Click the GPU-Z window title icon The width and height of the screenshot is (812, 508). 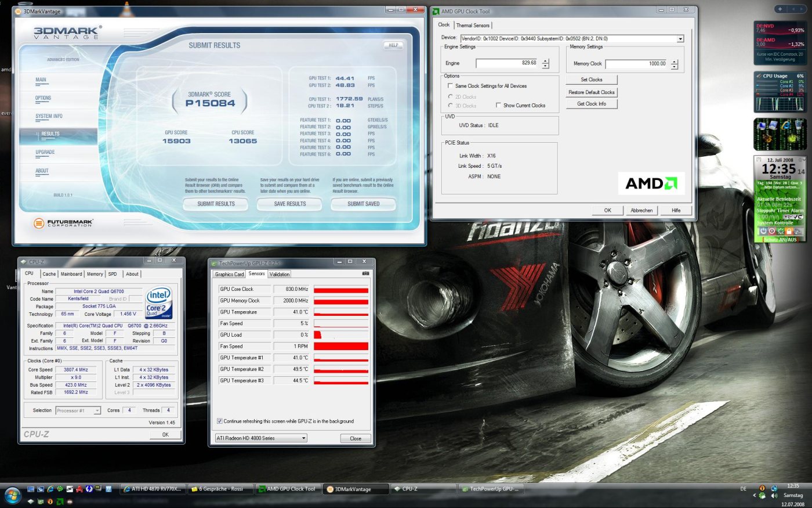click(214, 262)
